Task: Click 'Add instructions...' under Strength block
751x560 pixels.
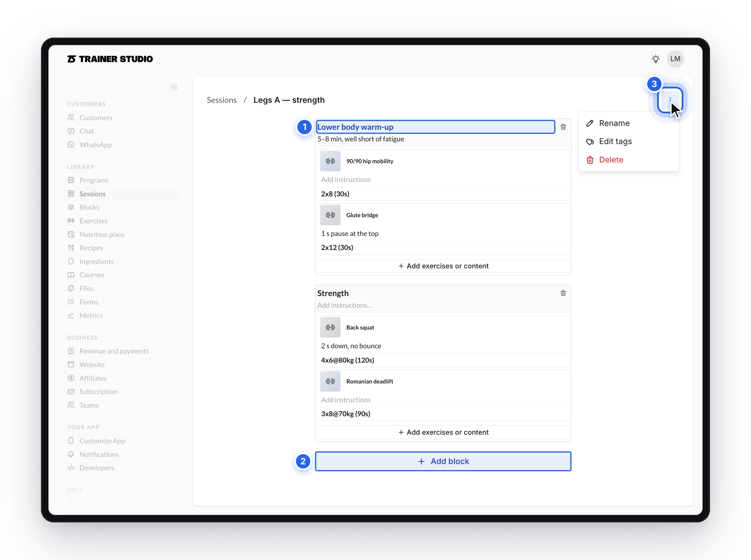Action: coord(344,305)
